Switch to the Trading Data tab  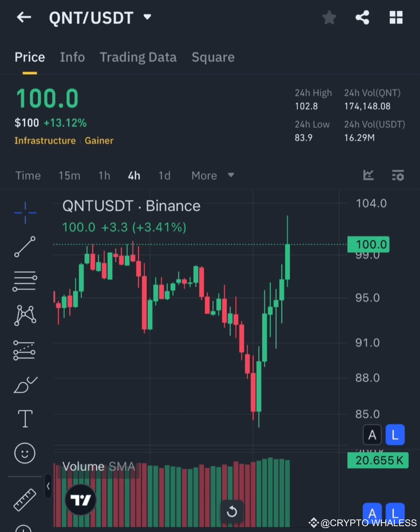click(138, 57)
